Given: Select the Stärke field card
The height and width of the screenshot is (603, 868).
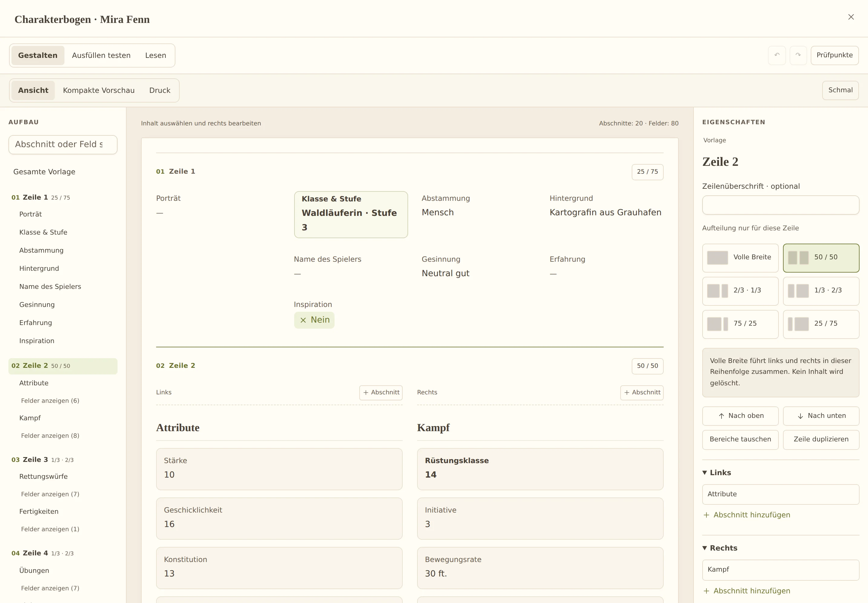Looking at the screenshot, I should point(279,469).
